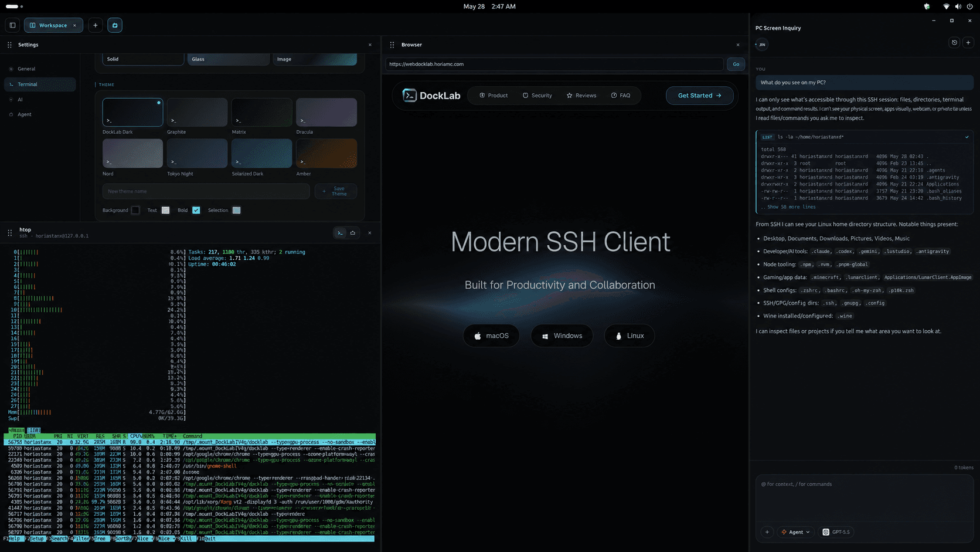Open the FAQ nav item
The width and height of the screenshot is (980, 552).
(x=621, y=96)
